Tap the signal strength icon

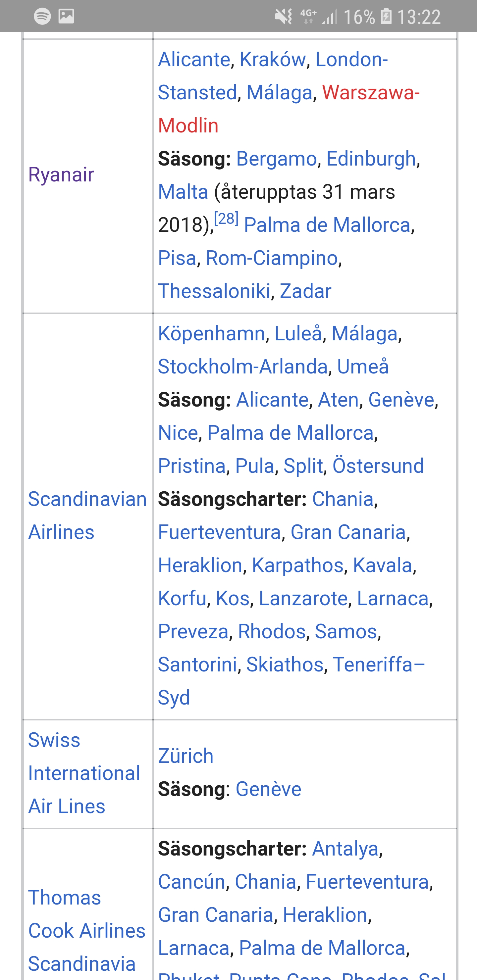(x=329, y=17)
